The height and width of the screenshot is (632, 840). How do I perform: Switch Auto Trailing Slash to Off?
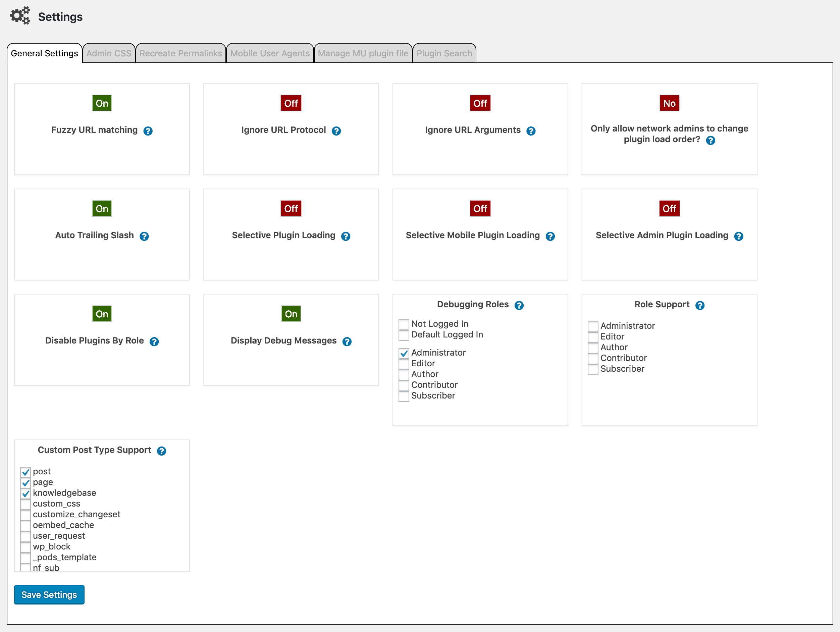(101, 208)
